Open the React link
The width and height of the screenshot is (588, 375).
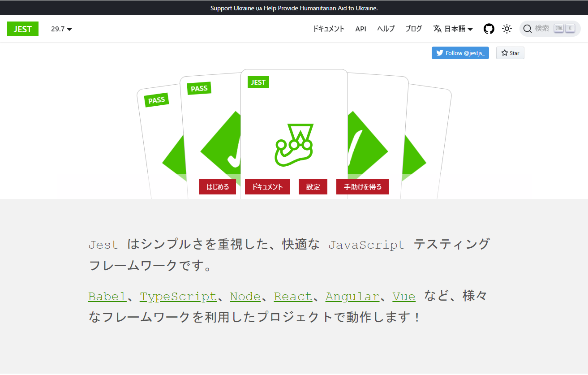click(292, 296)
